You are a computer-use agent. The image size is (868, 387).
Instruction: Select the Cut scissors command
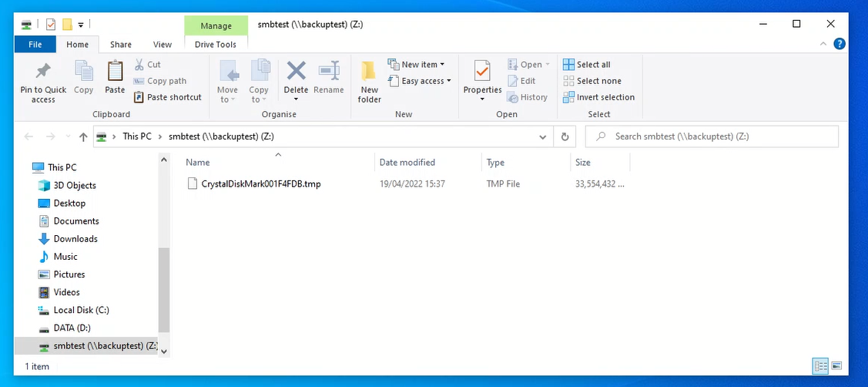click(x=147, y=64)
